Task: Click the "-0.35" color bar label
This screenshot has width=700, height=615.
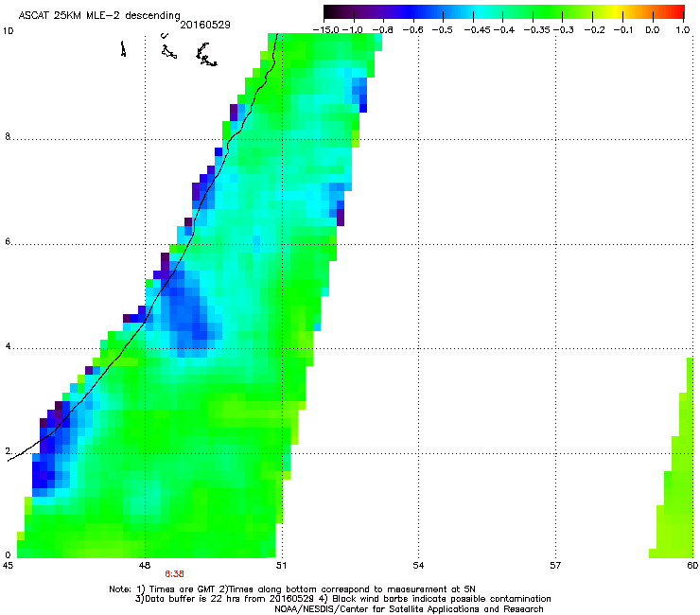Action: click(x=537, y=30)
